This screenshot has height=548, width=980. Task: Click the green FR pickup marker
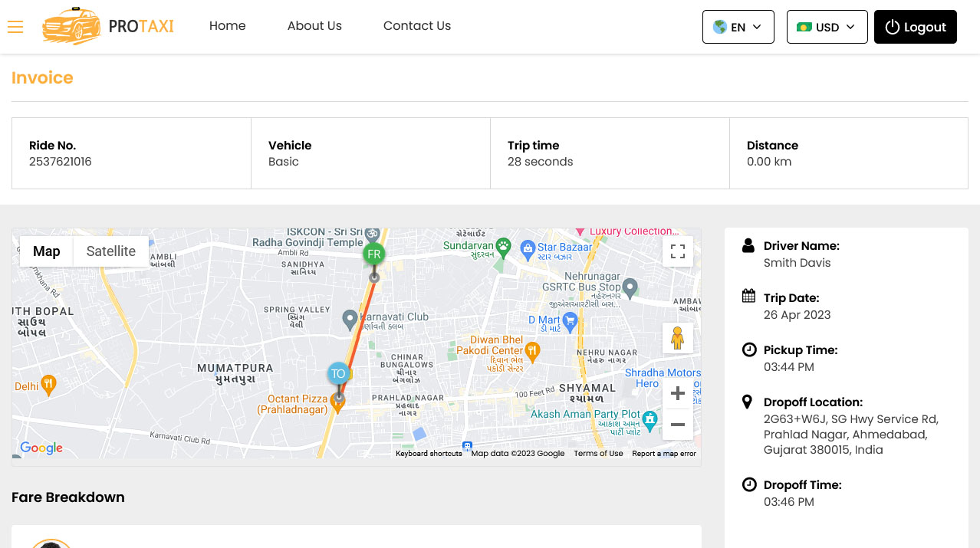pos(373,254)
